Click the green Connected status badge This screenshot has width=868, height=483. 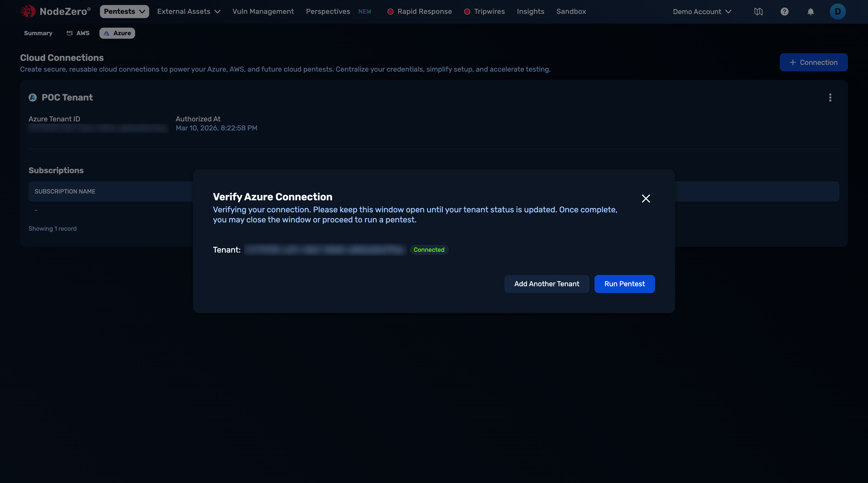tap(429, 250)
